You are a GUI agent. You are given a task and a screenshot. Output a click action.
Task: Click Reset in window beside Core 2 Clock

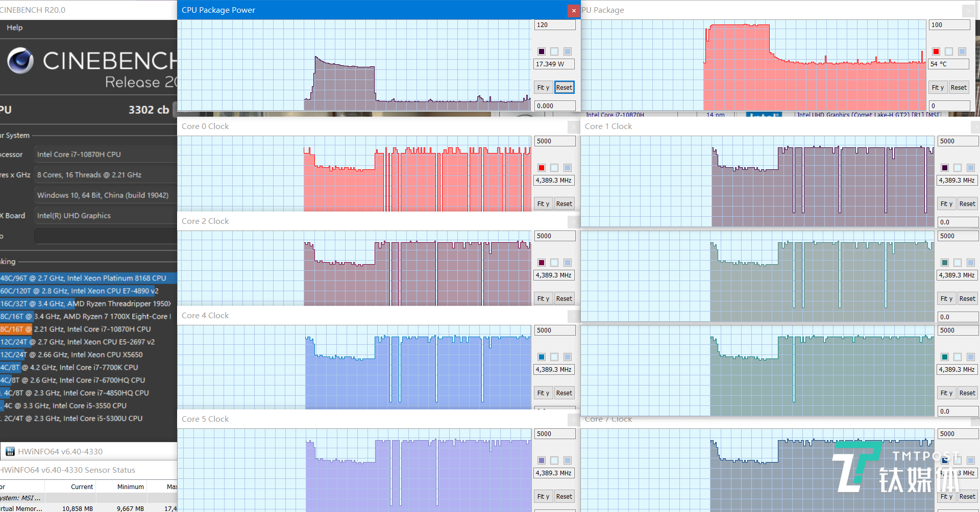point(967,299)
